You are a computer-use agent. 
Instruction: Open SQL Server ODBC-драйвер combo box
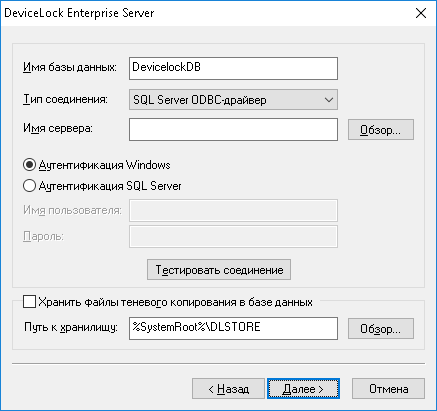coord(233,100)
